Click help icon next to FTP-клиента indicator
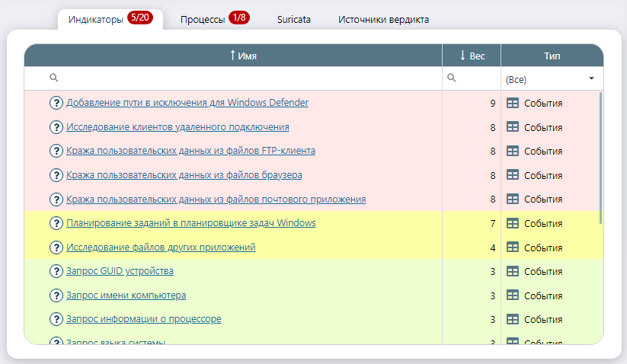The width and height of the screenshot is (627, 364). click(x=56, y=151)
